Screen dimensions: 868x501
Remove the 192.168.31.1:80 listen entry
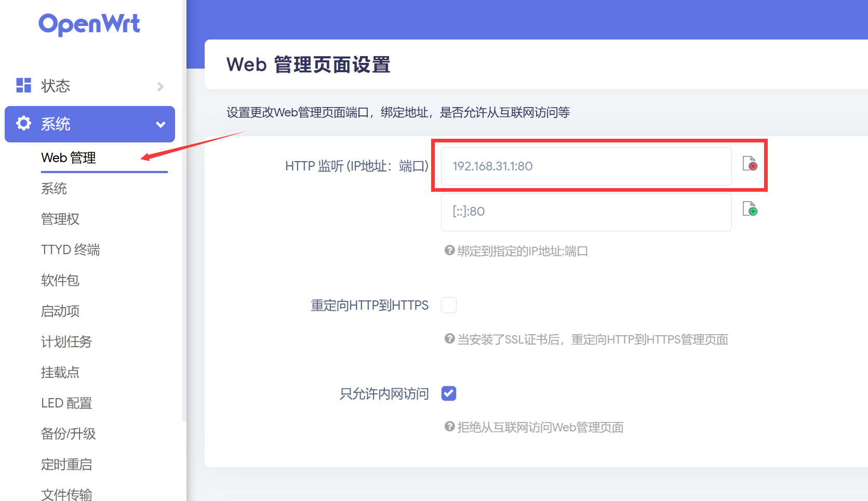tap(750, 164)
